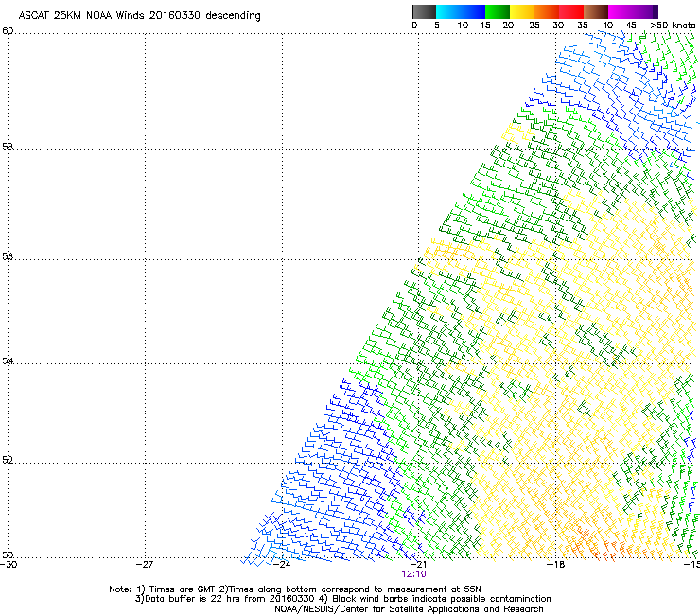Click the legend scale label '45'

click(x=631, y=26)
